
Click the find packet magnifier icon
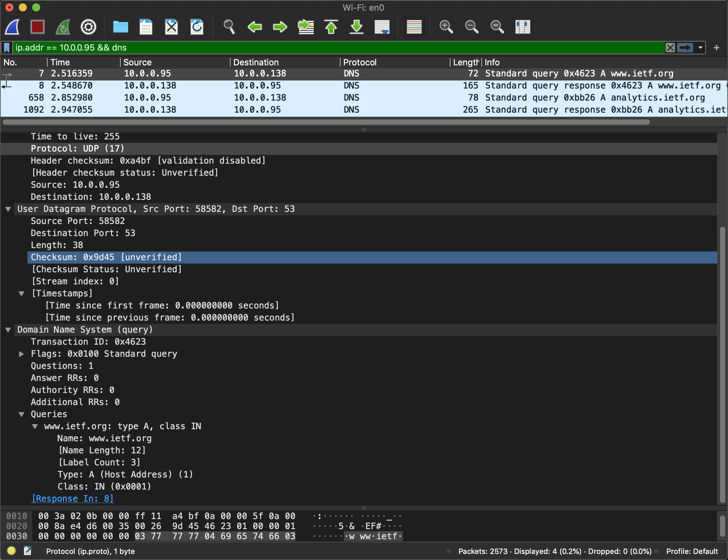pos(229,27)
